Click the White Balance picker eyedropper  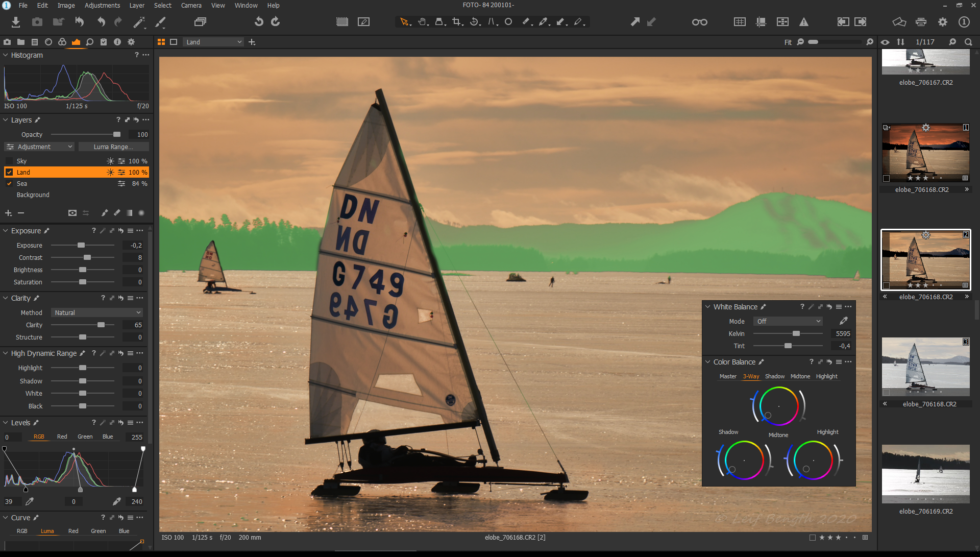tap(843, 321)
